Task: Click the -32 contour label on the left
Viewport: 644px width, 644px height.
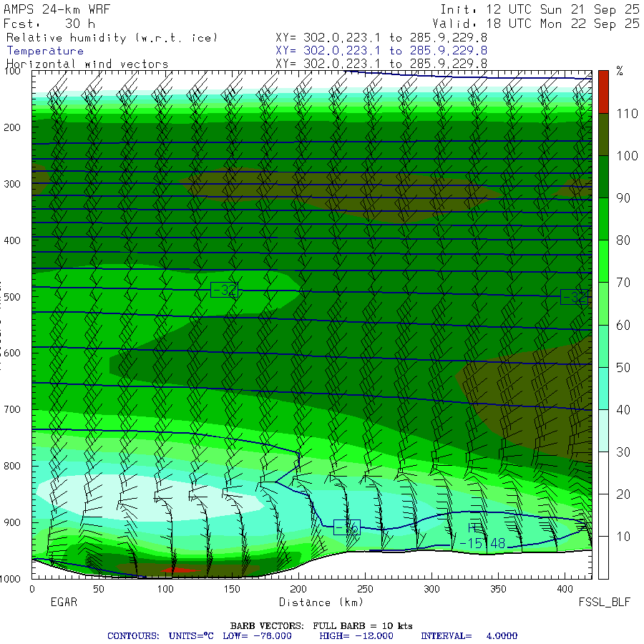Action: pos(224,290)
